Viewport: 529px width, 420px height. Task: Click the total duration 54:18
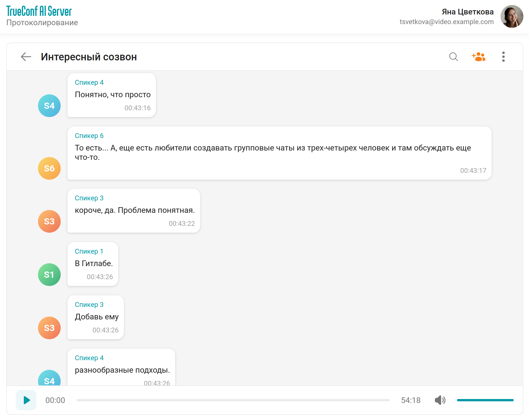[x=411, y=400]
